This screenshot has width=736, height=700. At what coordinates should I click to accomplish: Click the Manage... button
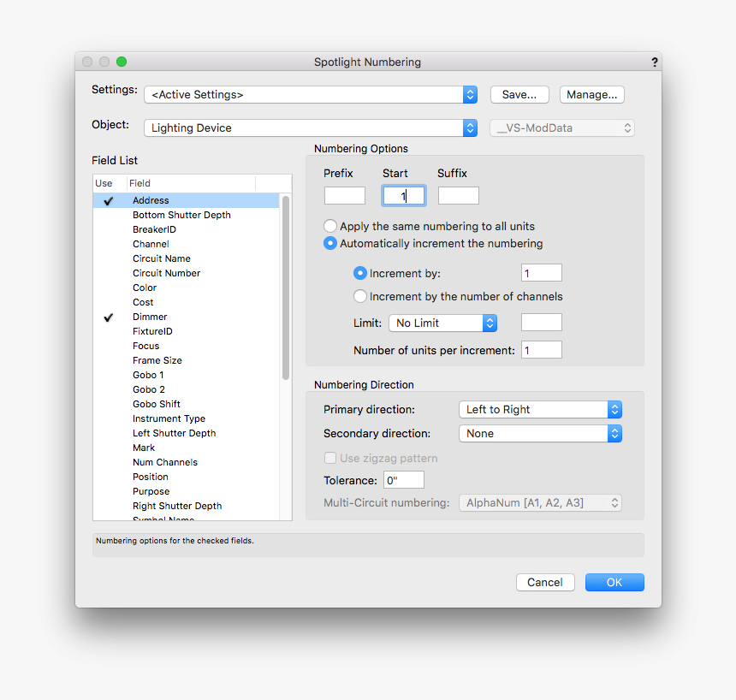pyautogui.click(x=591, y=94)
